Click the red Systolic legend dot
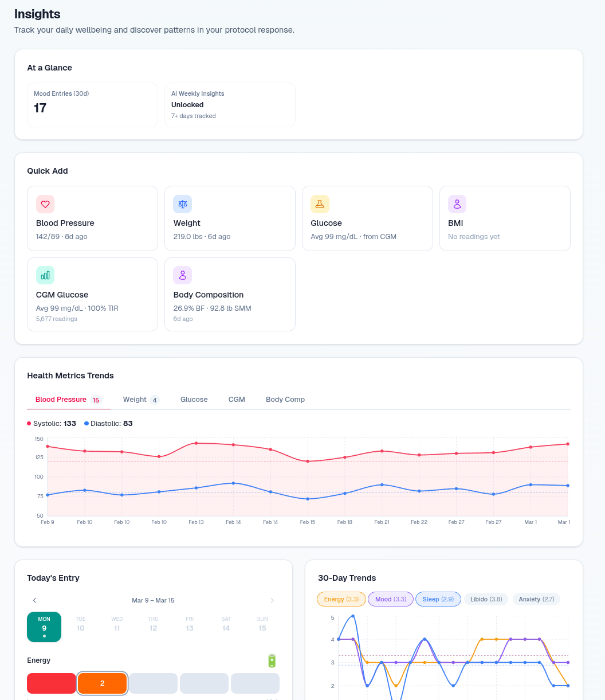605x700 pixels. (29, 423)
